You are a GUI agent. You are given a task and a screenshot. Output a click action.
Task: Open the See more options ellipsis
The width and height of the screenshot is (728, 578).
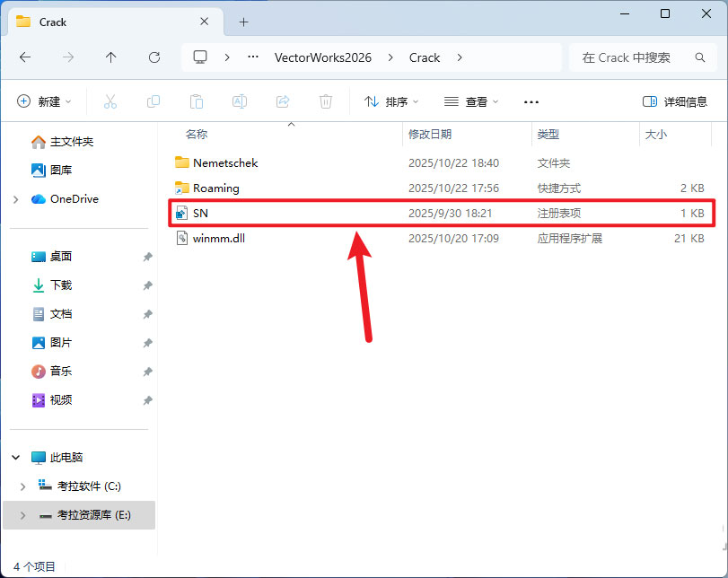pos(531,102)
